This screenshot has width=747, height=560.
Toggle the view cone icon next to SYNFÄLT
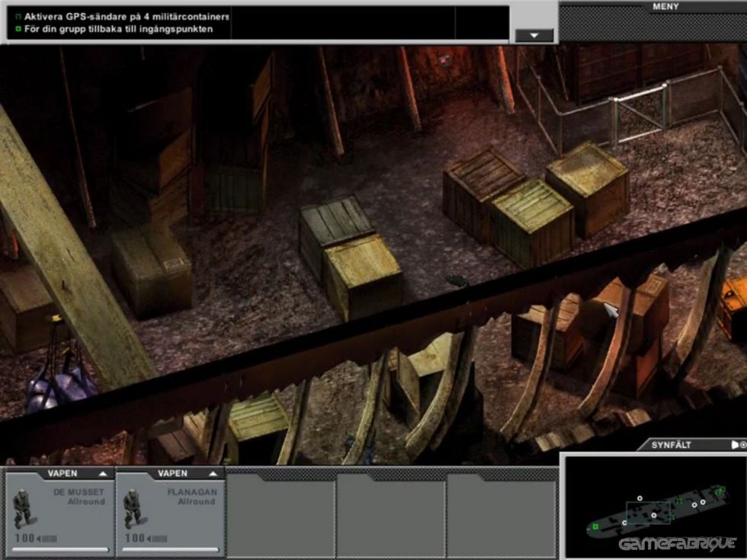pos(735,445)
